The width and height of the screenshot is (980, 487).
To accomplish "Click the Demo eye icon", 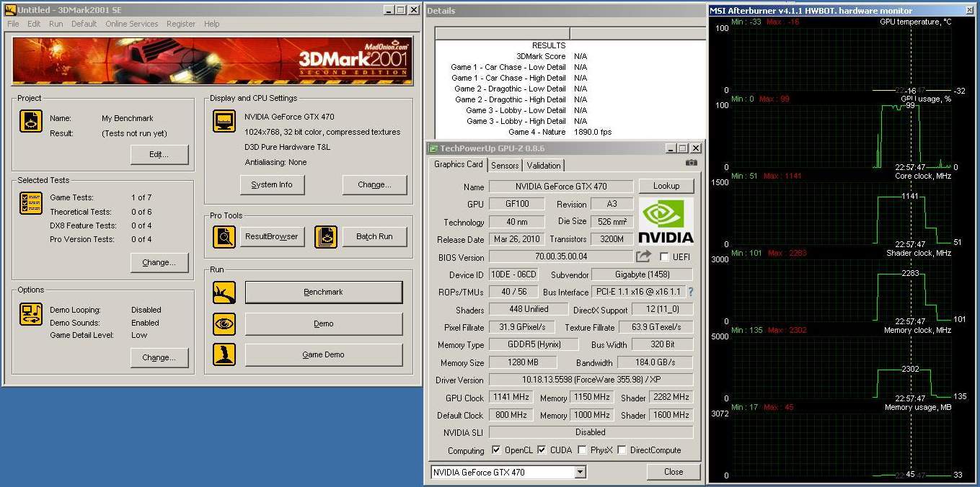I will (x=224, y=324).
